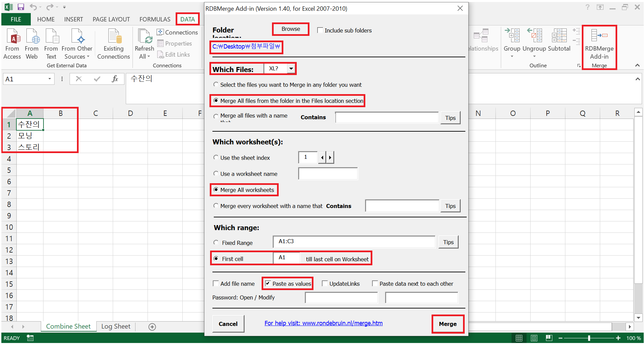This screenshot has width=644, height=344.
Task: Collapse the ribbon with the chevron
Action: coord(637,65)
